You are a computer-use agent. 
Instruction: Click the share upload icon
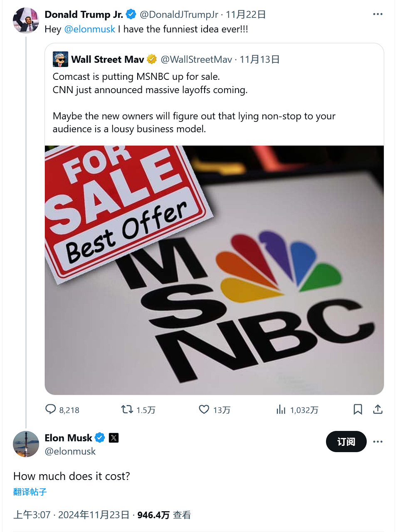coord(378,409)
